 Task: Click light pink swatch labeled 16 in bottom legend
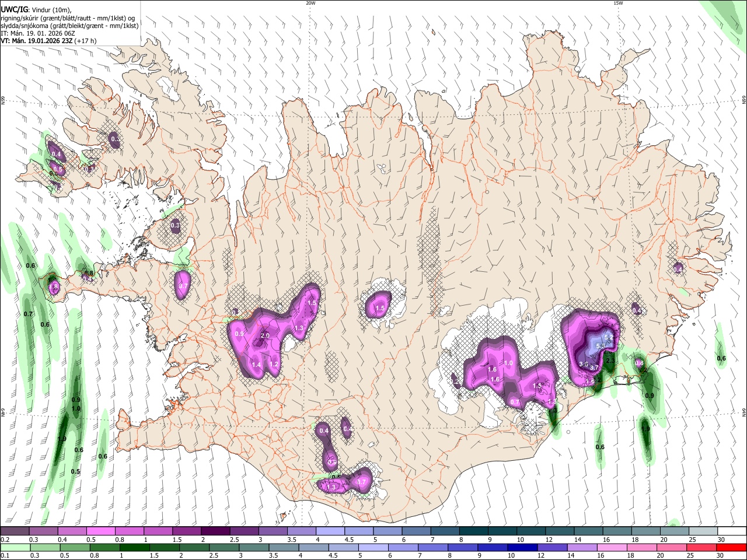612,547
